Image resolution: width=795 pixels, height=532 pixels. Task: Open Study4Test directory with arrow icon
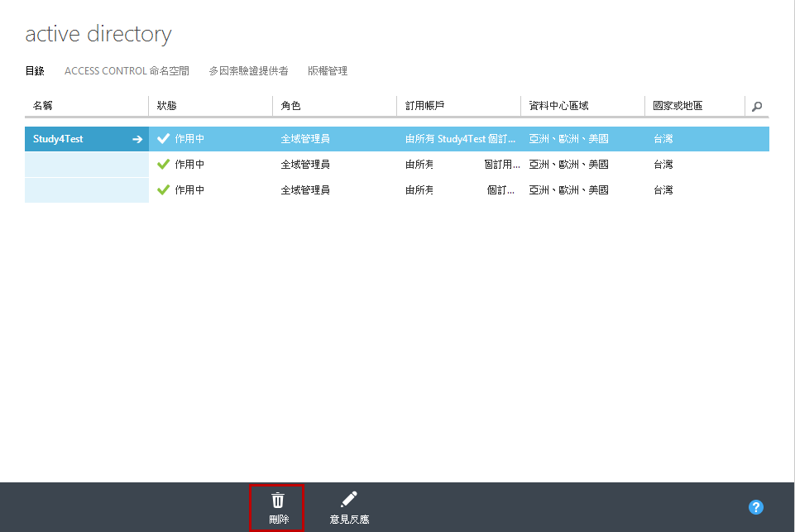(137, 139)
